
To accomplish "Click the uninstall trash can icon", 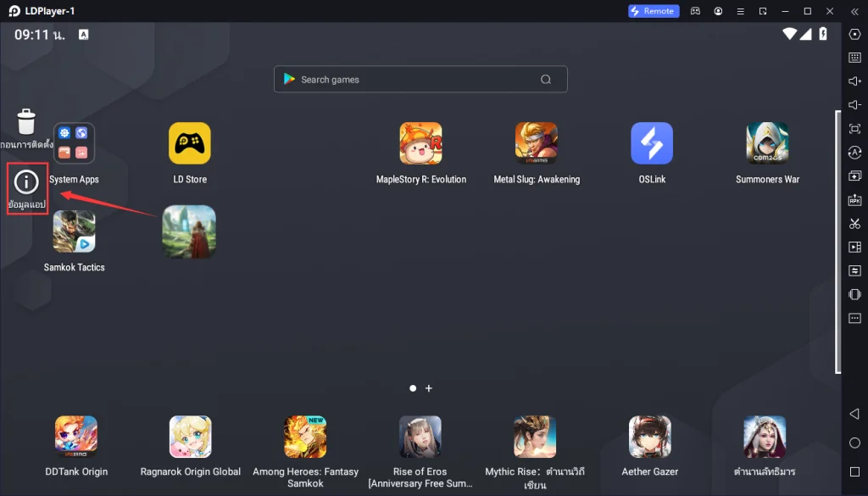I will coord(26,122).
